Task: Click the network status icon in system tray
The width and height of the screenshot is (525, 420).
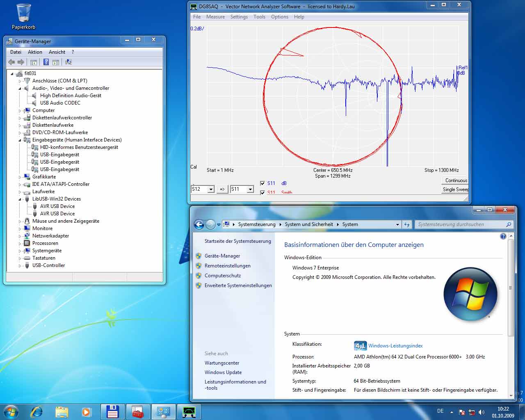Action: click(x=472, y=412)
